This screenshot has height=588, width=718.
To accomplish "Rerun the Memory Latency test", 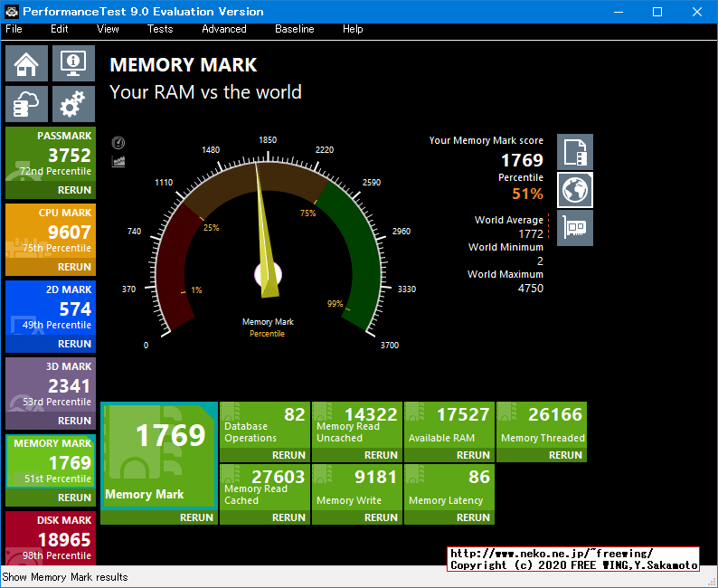I will 473,518.
